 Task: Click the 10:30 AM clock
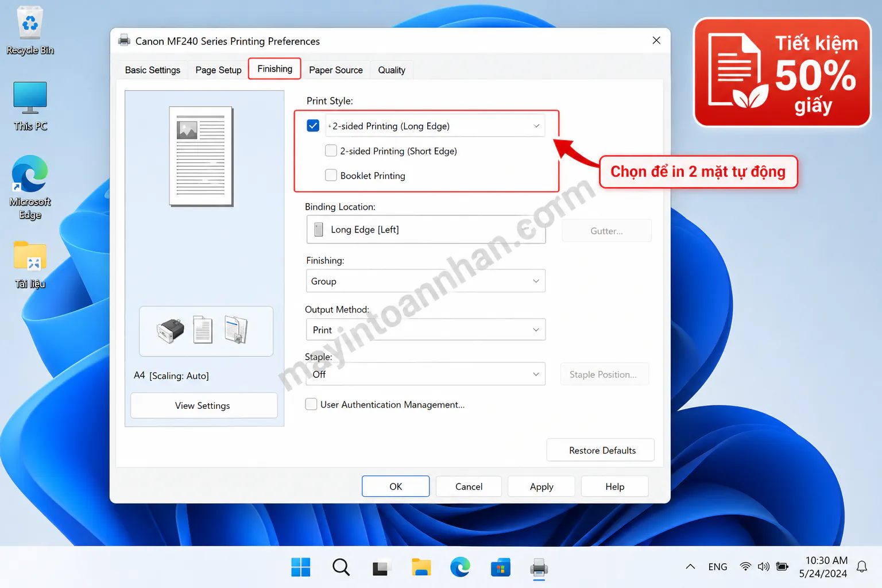tap(826, 560)
